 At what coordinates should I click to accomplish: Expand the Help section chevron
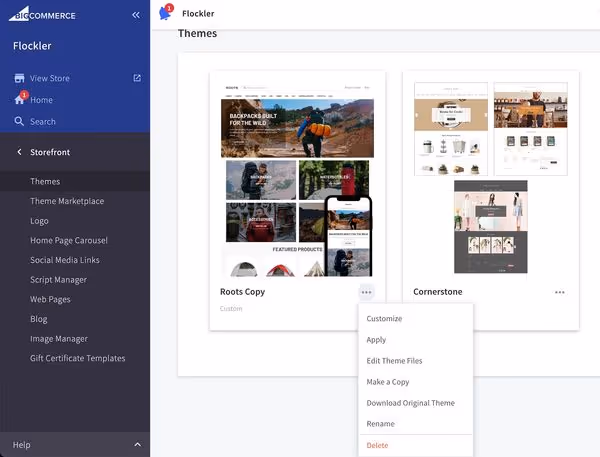(x=137, y=445)
